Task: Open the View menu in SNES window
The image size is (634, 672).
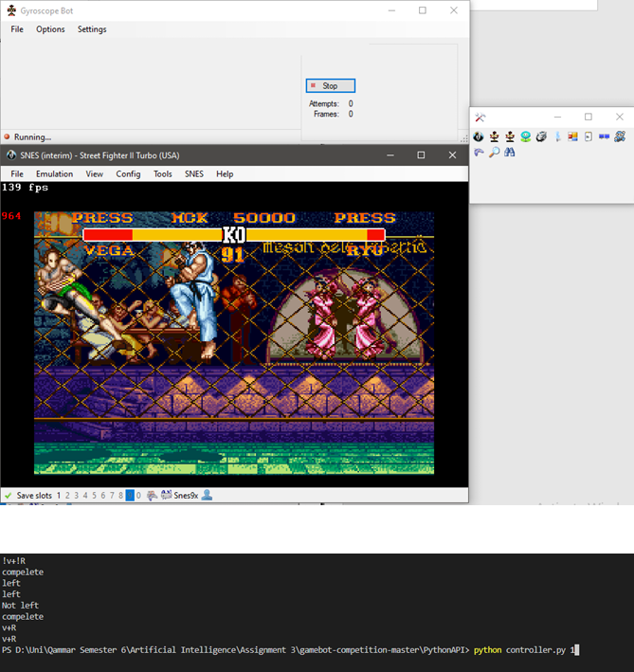Action: (94, 174)
